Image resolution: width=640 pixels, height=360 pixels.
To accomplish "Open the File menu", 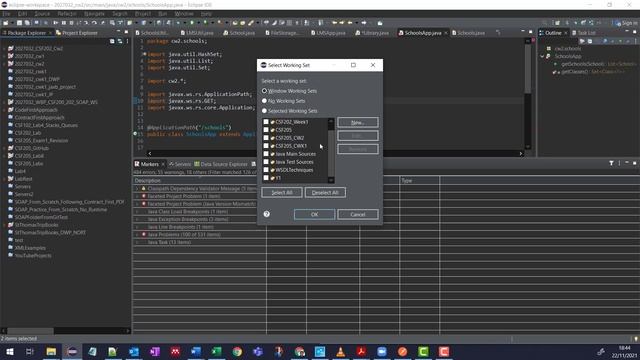I will pyautogui.click(x=6, y=14).
